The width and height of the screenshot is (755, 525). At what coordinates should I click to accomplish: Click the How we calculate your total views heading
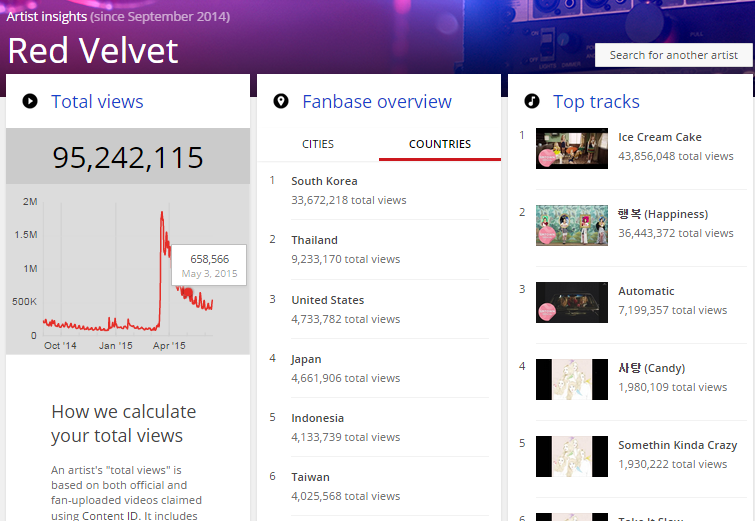[x=124, y=423]
